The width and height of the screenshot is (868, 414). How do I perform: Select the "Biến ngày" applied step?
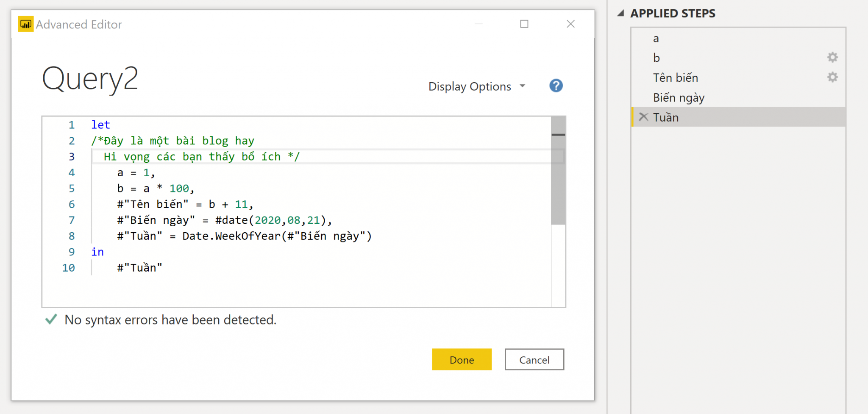679,97
